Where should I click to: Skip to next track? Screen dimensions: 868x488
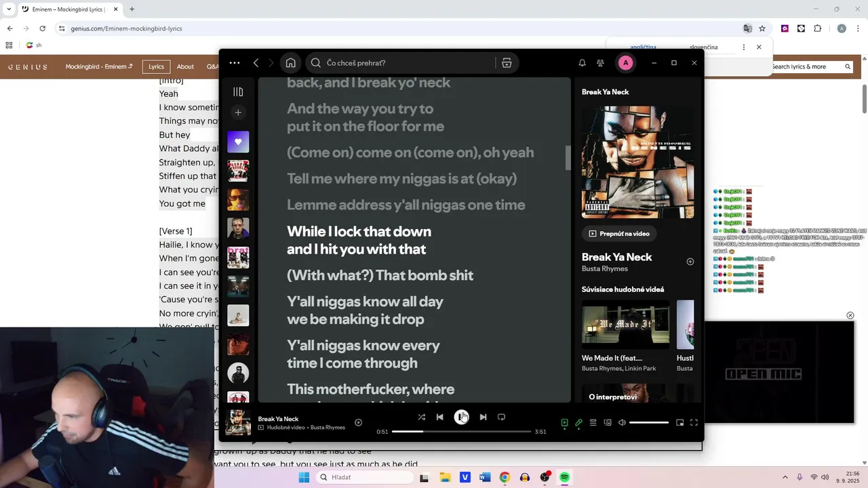coord(483,417)
